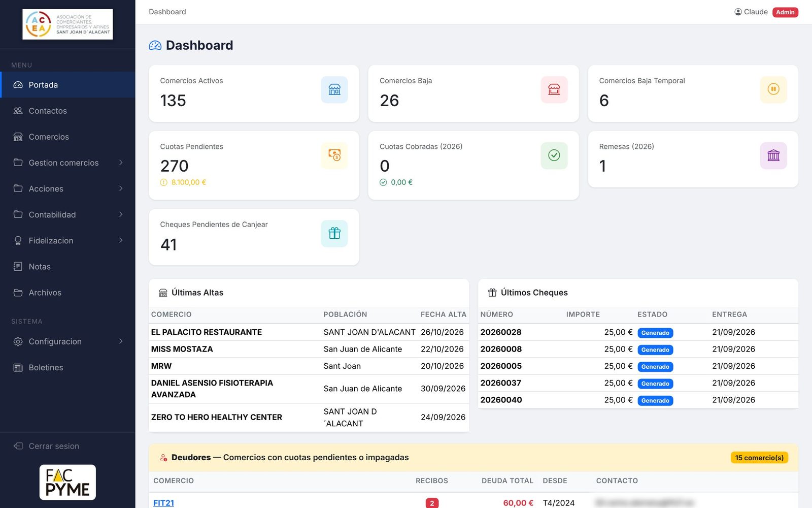
Task: Click cheque number 20260040
Action: [501, 400]
